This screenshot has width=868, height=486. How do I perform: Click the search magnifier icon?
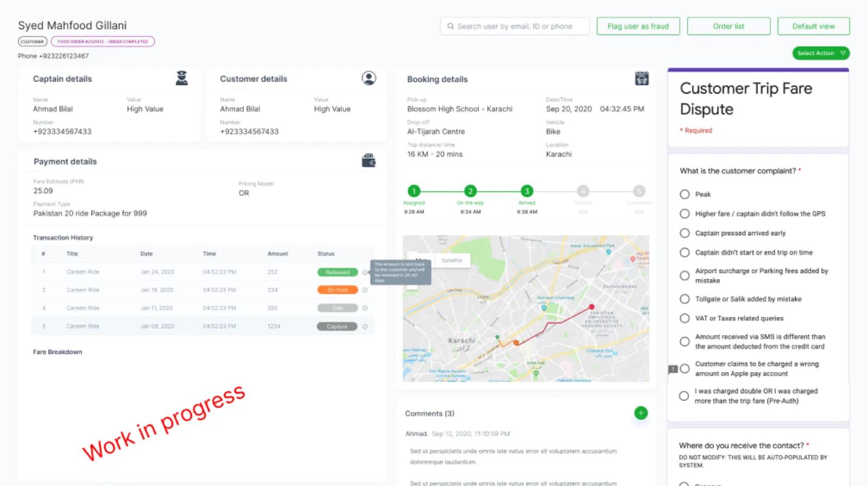coord(450,26)
